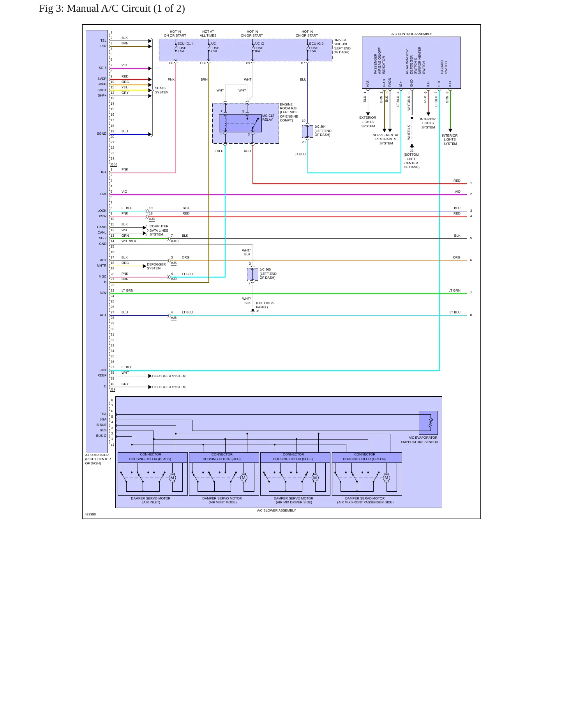This screenshot has height=728, width=563.
Task: Click the motor M symbol in the air vent mode servo
Action: [244, 478]
